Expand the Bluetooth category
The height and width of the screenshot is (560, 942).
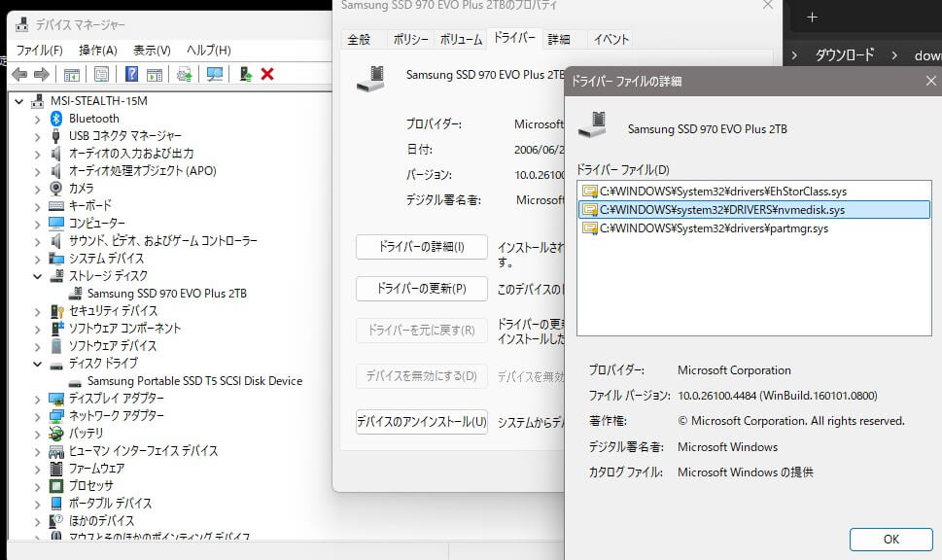(x=37, y=119)
